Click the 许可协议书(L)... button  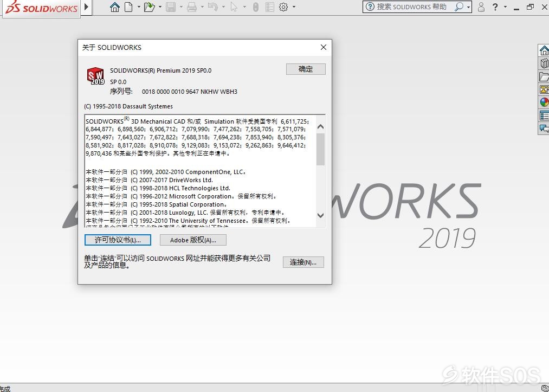[x=118, y=240]
